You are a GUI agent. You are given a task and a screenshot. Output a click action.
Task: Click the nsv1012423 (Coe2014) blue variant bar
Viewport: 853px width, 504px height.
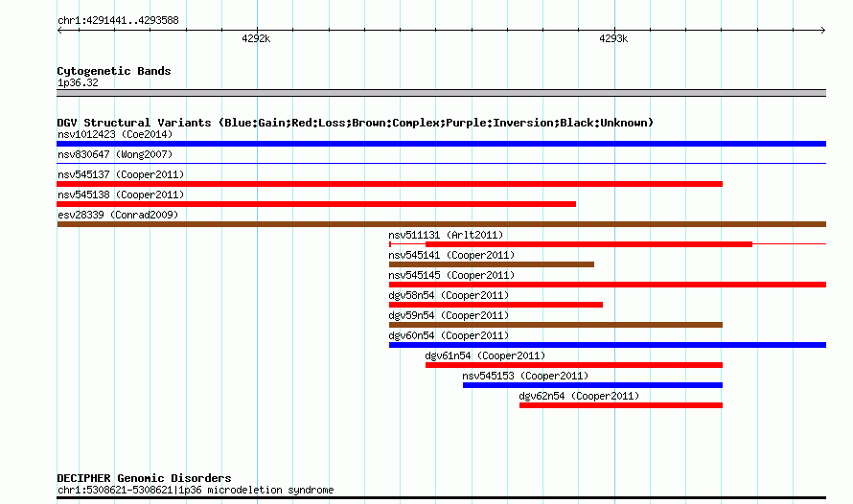point(441,144)
